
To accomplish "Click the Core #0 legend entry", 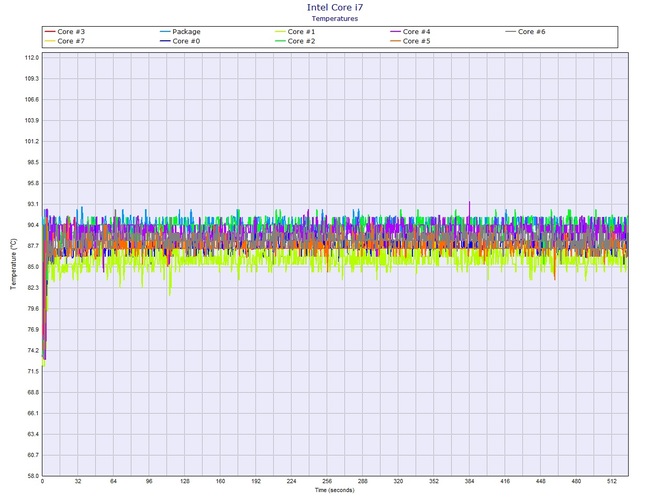I will [180, 41].
